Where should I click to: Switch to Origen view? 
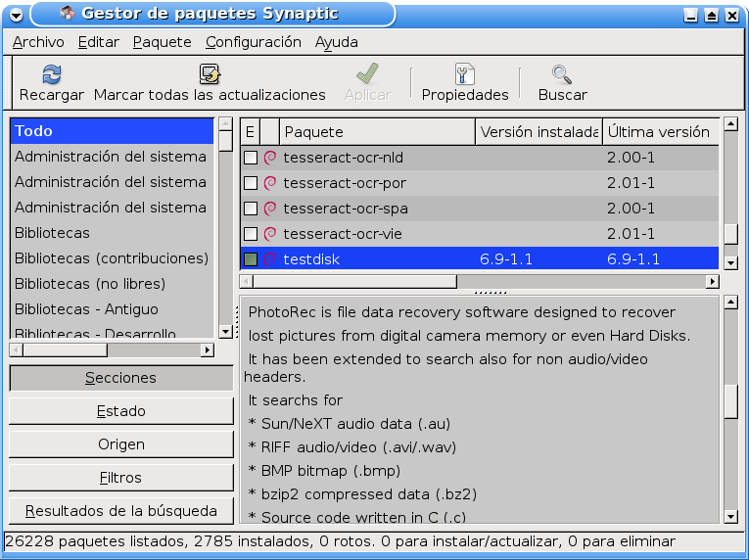[x=120, y=444]
